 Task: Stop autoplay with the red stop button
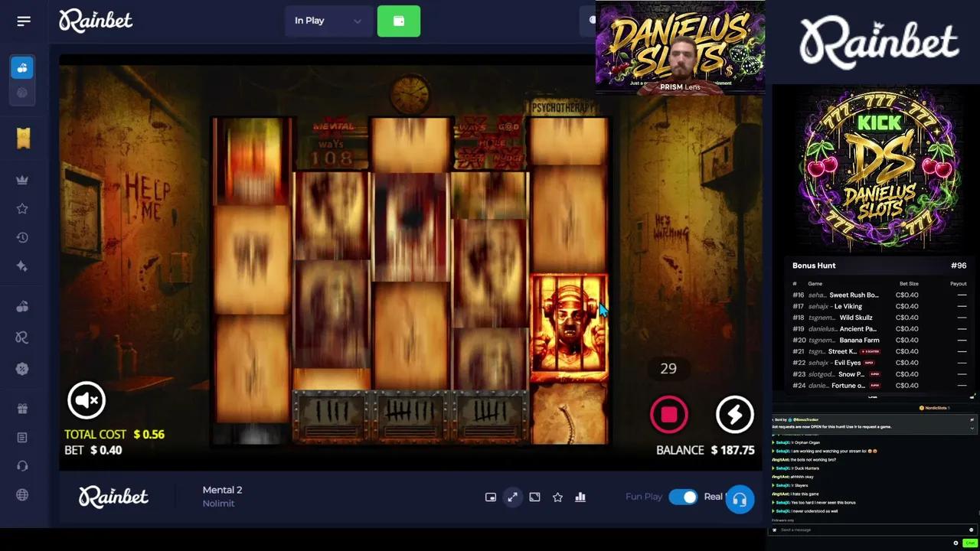click(669, 414)
